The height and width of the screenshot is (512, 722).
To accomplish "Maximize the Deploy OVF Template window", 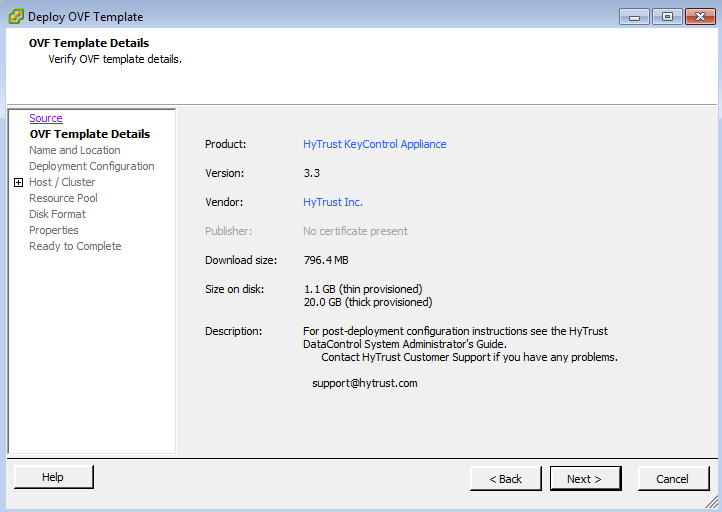I will (667, 17).
